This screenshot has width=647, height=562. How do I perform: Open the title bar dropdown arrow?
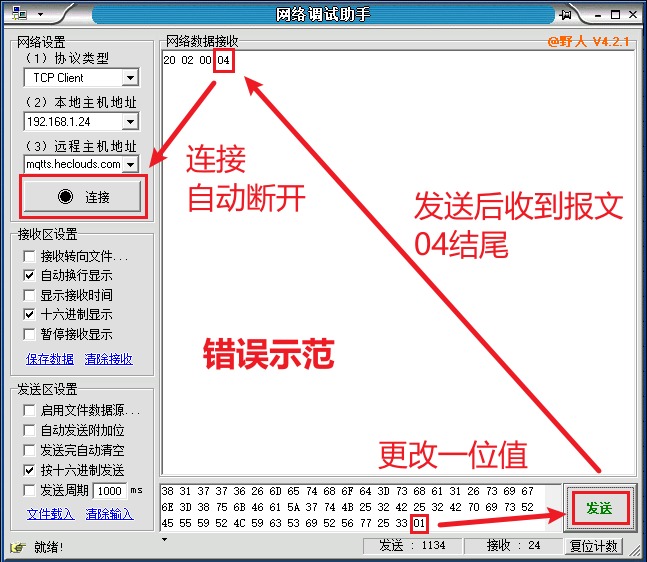40,14
